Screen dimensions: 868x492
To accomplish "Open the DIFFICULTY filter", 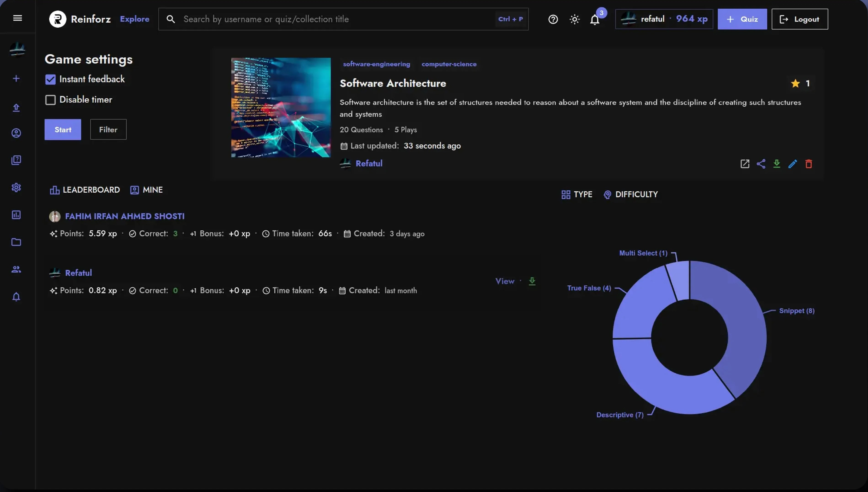I will [x=630, y=194].
